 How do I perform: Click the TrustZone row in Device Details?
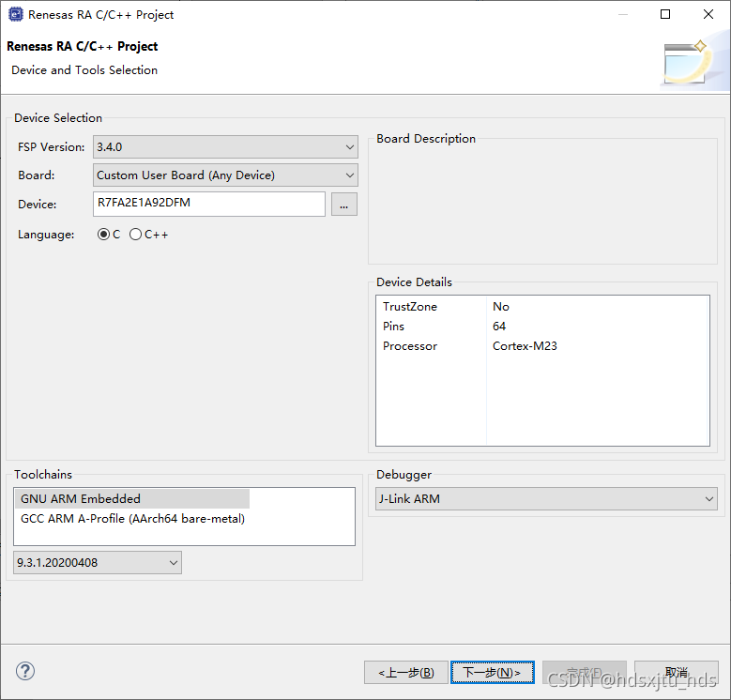(542, 307)
